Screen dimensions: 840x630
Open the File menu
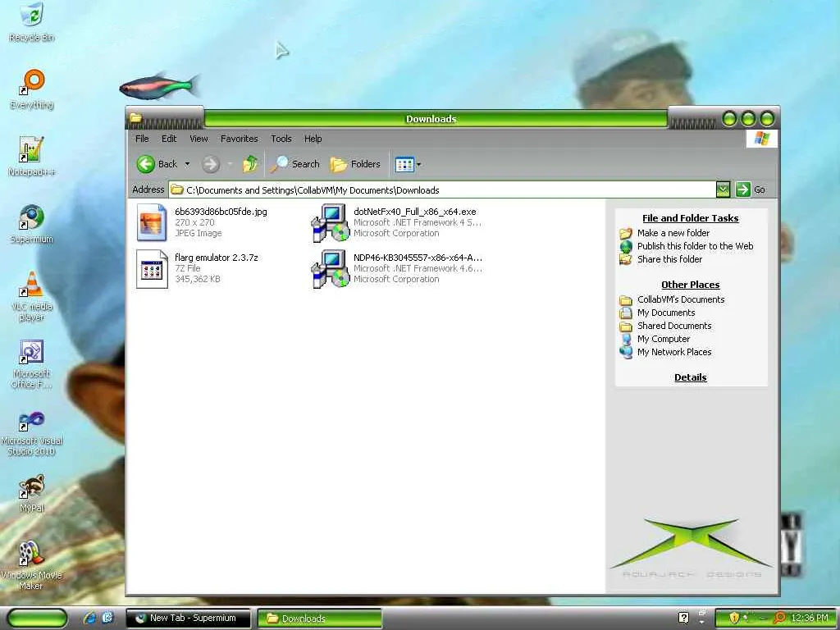pyautogui.click(x=142, y=139)
